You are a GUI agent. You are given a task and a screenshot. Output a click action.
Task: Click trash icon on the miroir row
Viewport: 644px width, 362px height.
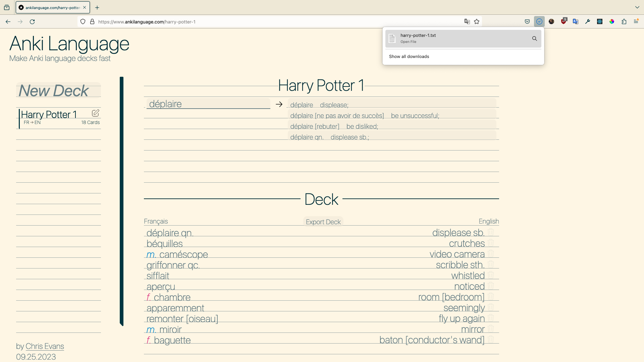[491, 328]
